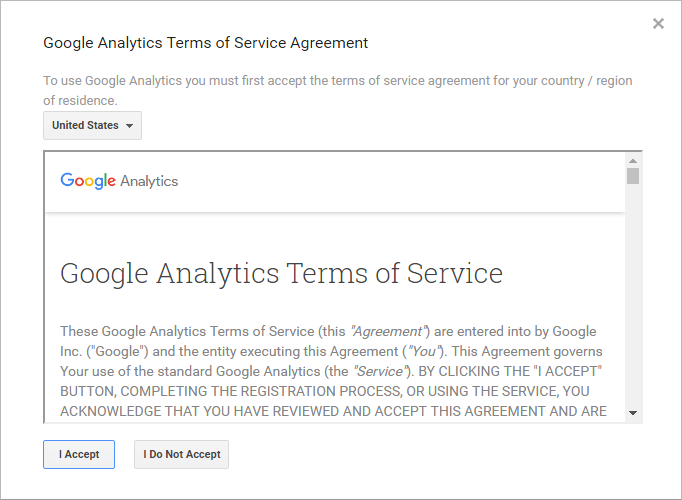Click the italic "You" term in the paragraph
Screen dimensions: 682x500
click(423, 352)
